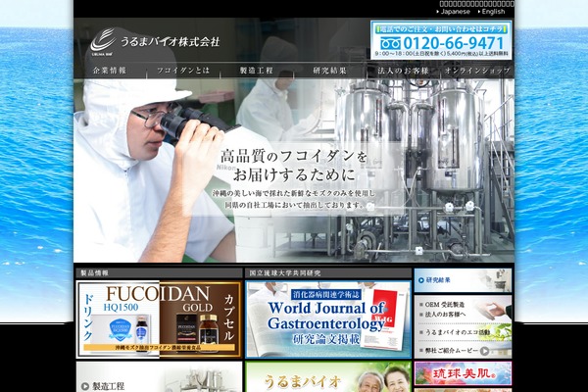Click the 国立琉球大学共同研究 section header
Viewport: 588px width, 392px height.
pyautogui.click(x=328, y=273)
